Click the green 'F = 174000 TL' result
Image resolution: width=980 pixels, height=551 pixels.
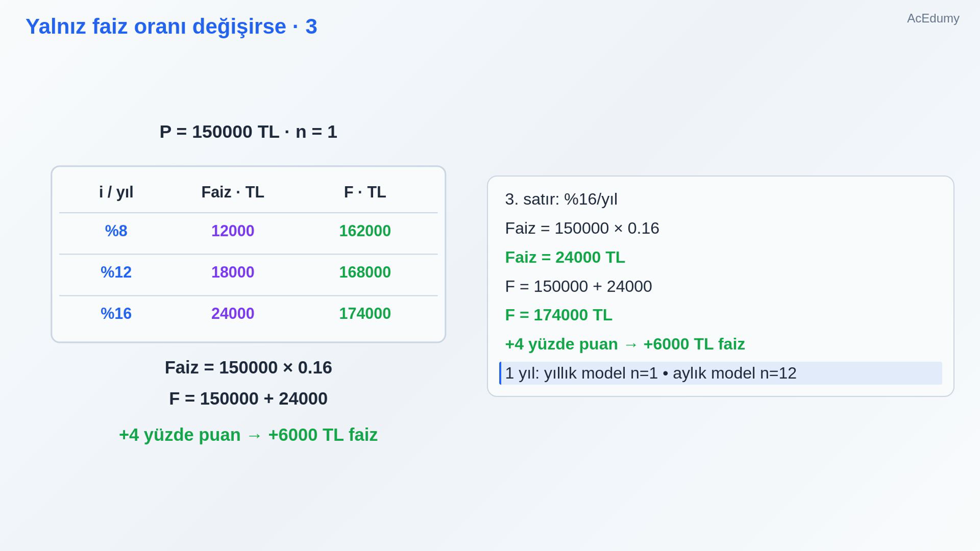558,315
